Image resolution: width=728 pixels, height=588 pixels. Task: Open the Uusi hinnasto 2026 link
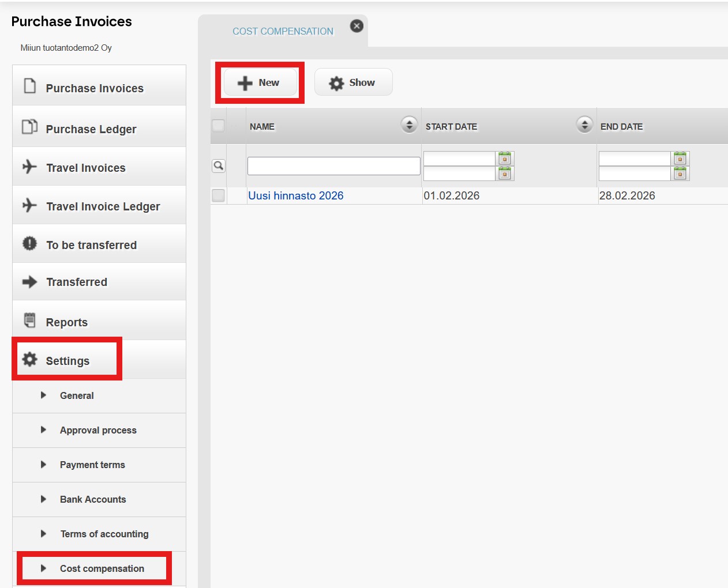click(x=296, y=195)
